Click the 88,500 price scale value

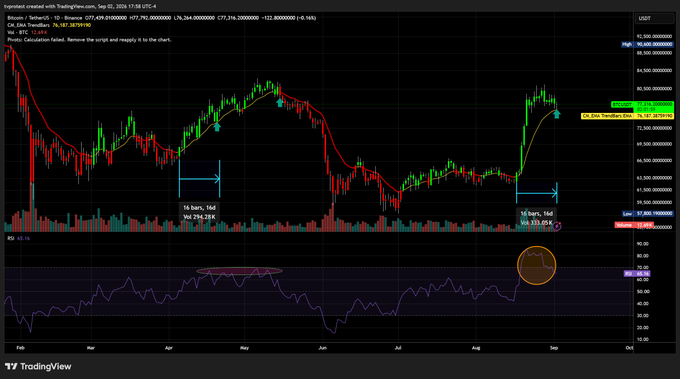click(x=654, y=53)
